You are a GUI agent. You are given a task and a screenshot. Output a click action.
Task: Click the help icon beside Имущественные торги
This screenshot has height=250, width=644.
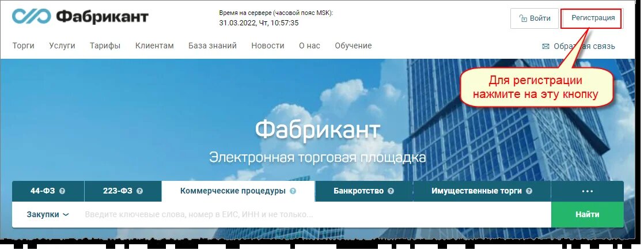click(x=529, y=191)
